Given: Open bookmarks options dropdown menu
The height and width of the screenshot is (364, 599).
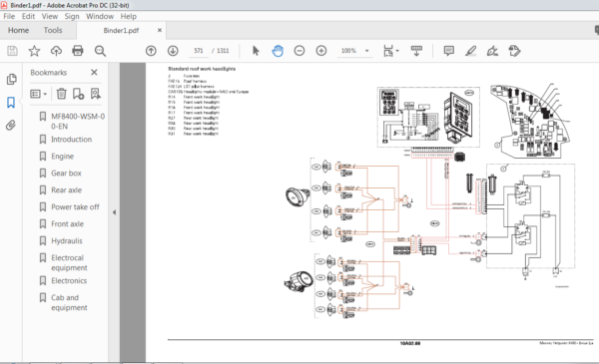Looking at the screenshot, I should [x=38, y=94].
